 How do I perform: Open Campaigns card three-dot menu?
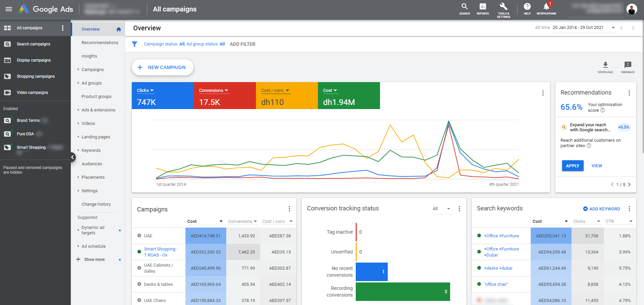coord(289,209)
